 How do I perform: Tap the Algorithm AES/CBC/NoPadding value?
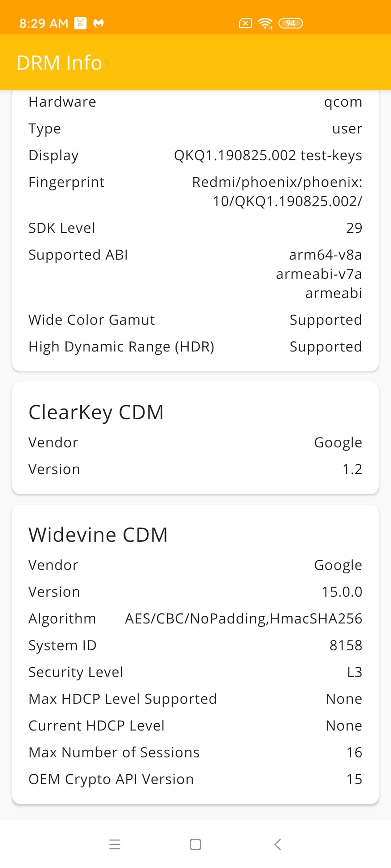tap(244, 619)
